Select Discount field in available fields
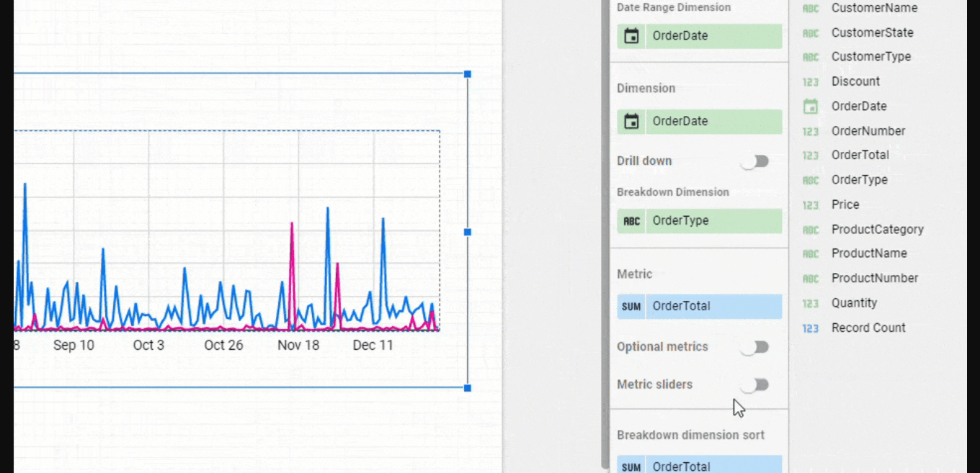The height and width of the screenshot is (473, 980). [855, 81]
